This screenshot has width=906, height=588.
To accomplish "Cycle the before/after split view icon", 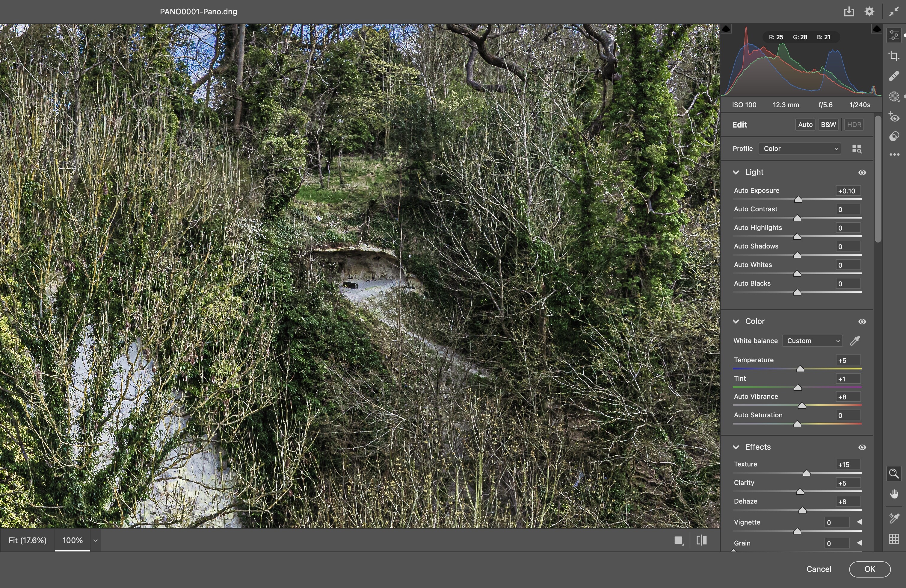I will point(702,540).
